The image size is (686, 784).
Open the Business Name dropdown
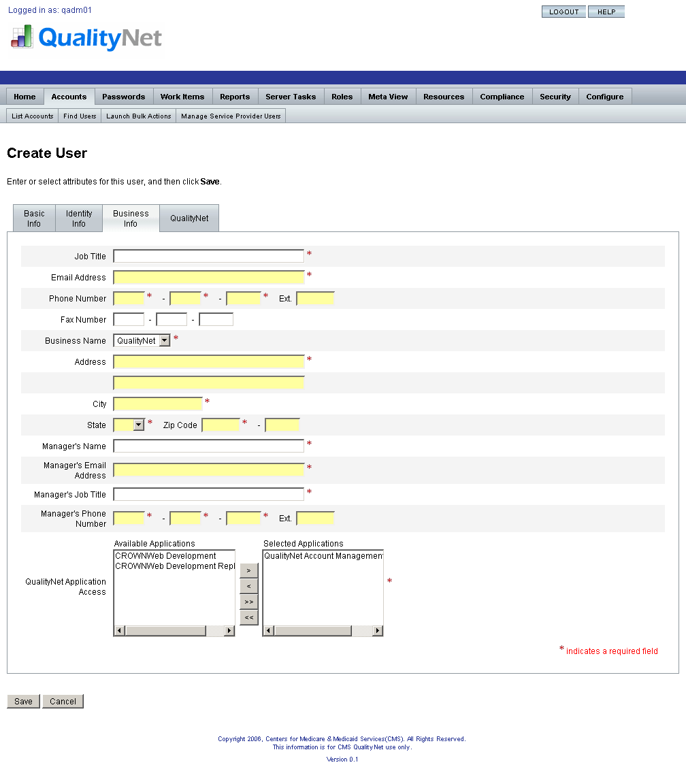[x=142, y=340]
